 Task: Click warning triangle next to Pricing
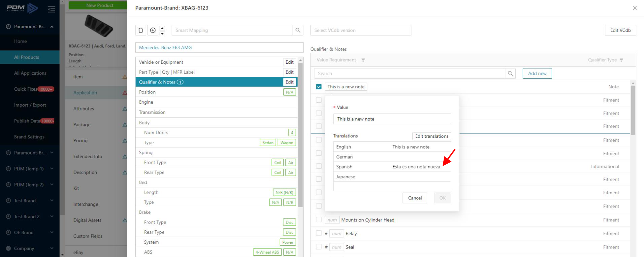pyautogui.click(x=125, y=140)
